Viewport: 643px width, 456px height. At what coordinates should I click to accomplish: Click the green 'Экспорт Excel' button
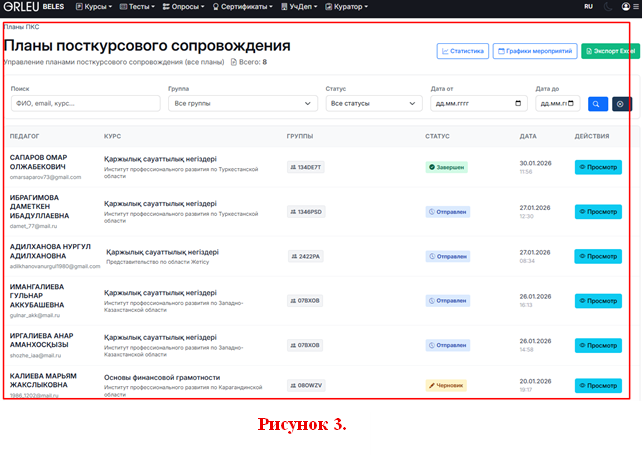pyautogui.click(x=610, y=51)
